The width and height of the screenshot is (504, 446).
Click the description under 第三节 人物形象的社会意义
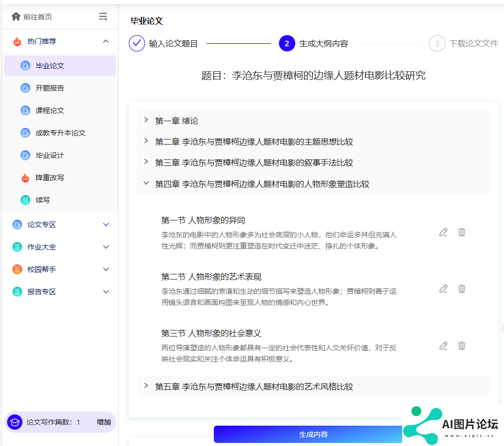tap(279, 353)
